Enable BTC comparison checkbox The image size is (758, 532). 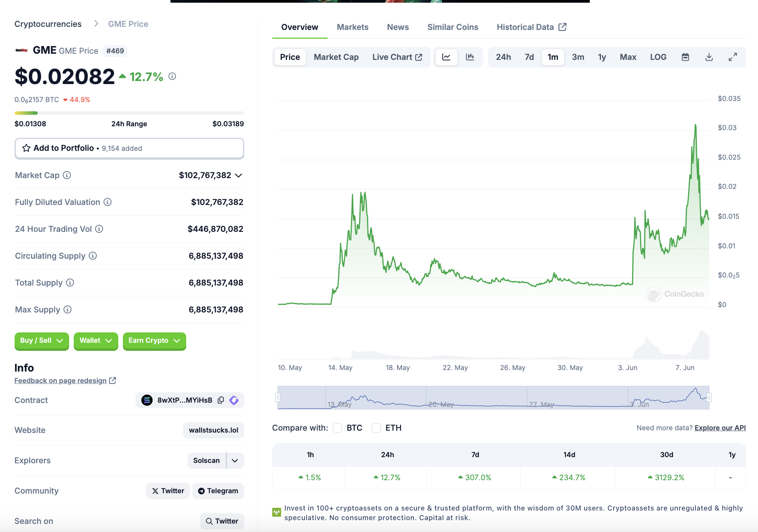pyautogui.click(x=338, y=428)
